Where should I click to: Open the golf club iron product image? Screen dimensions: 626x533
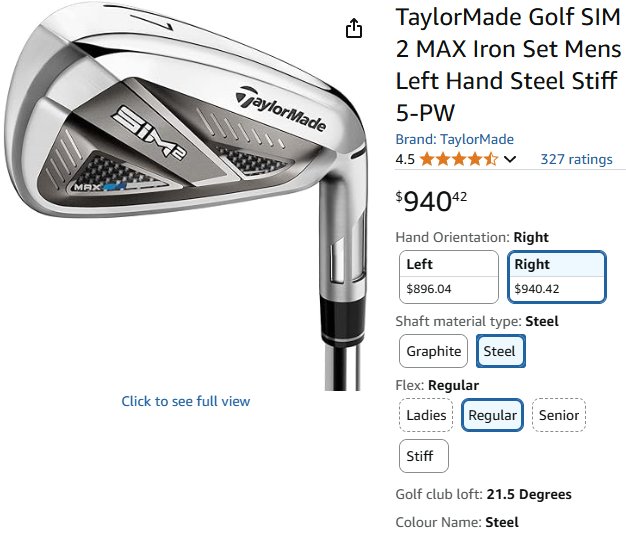pyautogui.click(x=186, y=196)
